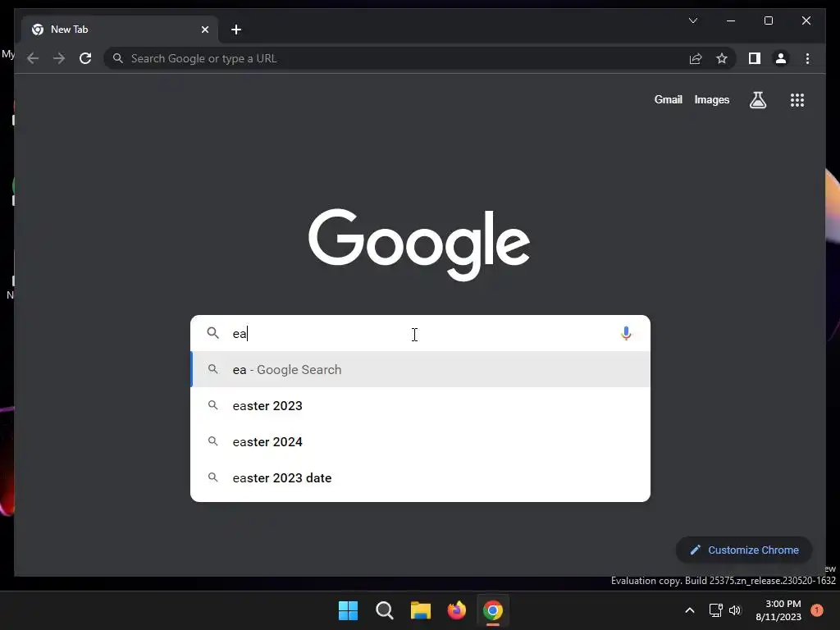Choose 'easter 2024' suggestion

pos(420,441)
